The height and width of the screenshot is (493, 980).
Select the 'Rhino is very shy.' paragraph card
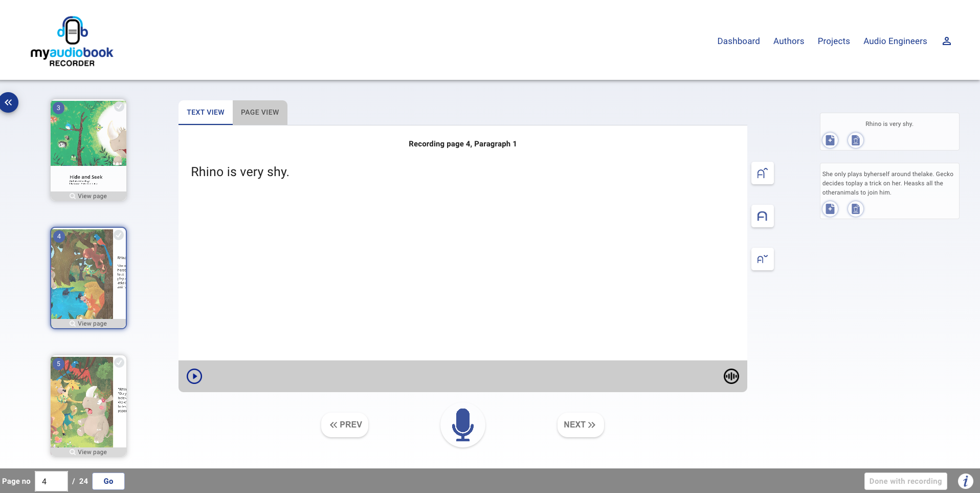889,132
